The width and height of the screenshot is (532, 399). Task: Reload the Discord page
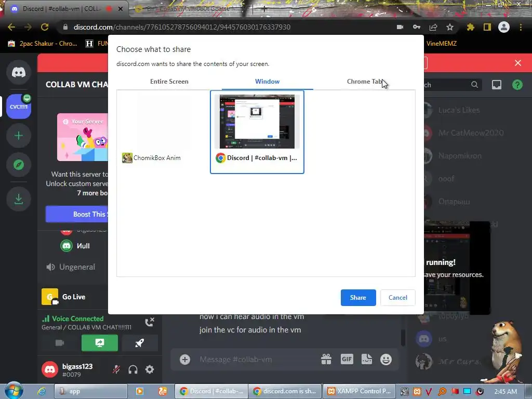(45, 27)
